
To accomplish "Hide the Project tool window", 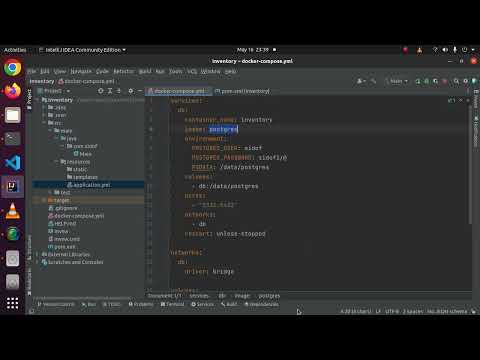I will coord(140,91).
